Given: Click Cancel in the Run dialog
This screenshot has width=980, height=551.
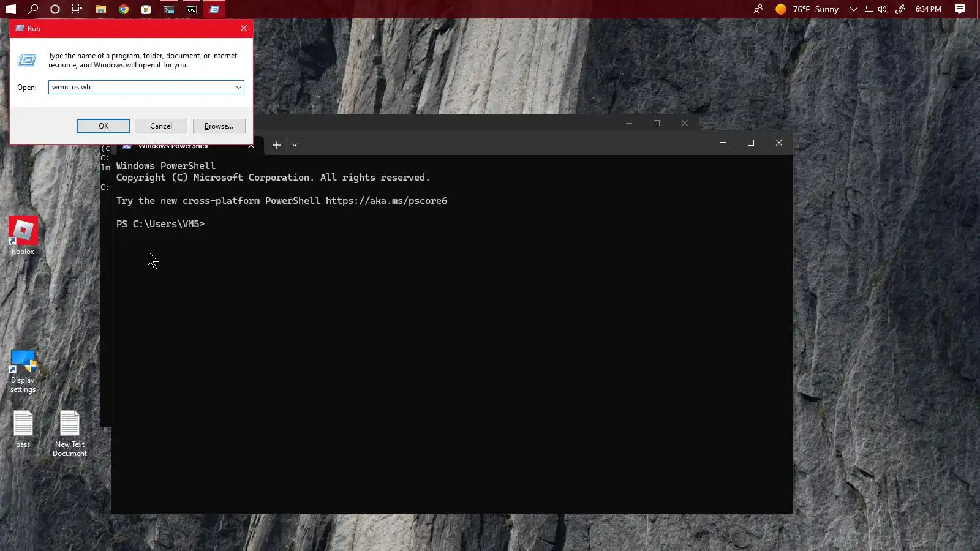Looking at the screenshot, I should pyautogui.click(x=161, y=126).
